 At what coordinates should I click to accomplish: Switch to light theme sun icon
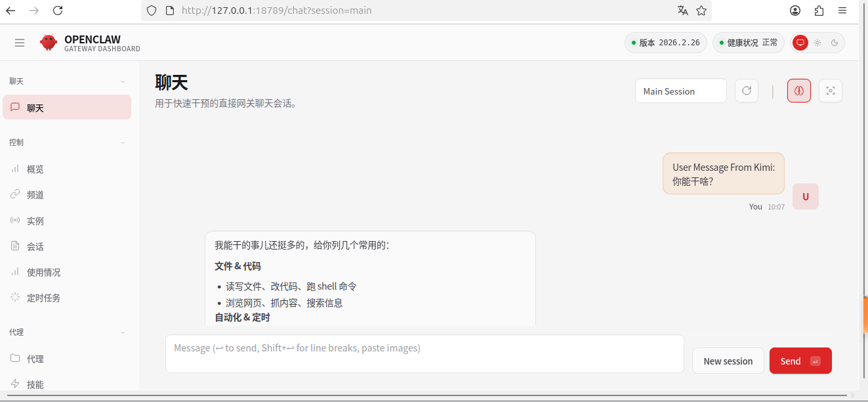pos(817,43)
